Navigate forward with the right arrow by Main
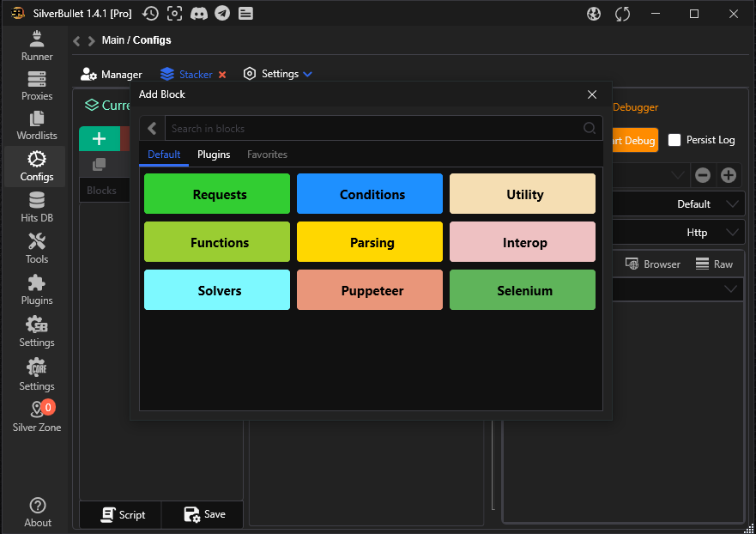 coord(91,41)
